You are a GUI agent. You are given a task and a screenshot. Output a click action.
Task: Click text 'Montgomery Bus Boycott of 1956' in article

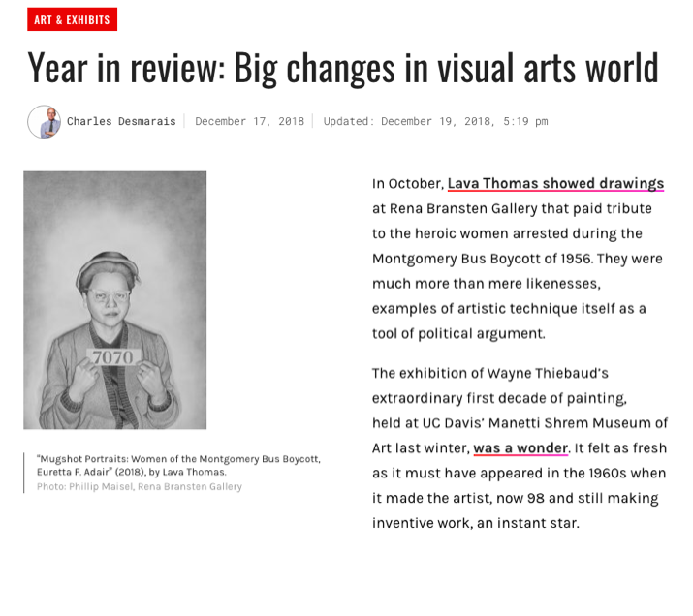point(482,259)
